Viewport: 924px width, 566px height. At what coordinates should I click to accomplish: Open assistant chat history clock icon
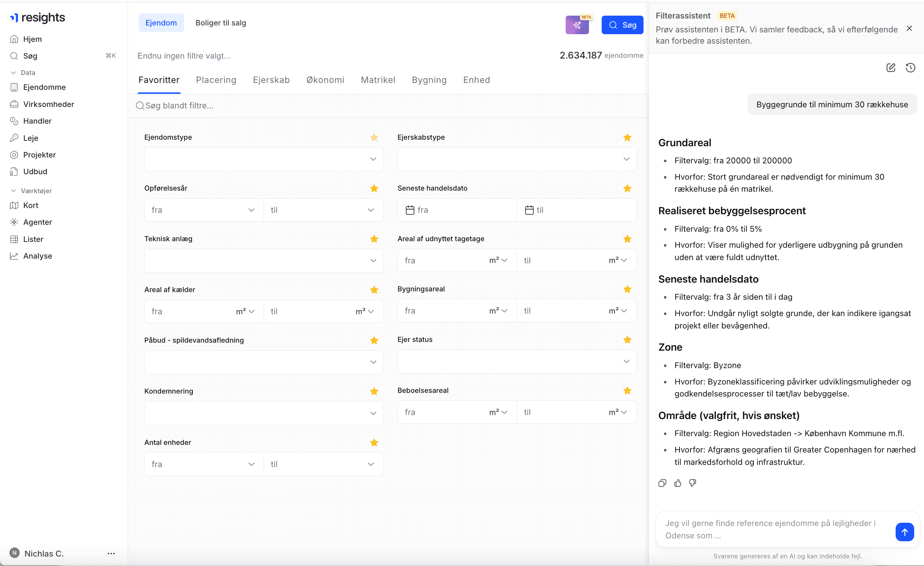[x=911, y=68]
